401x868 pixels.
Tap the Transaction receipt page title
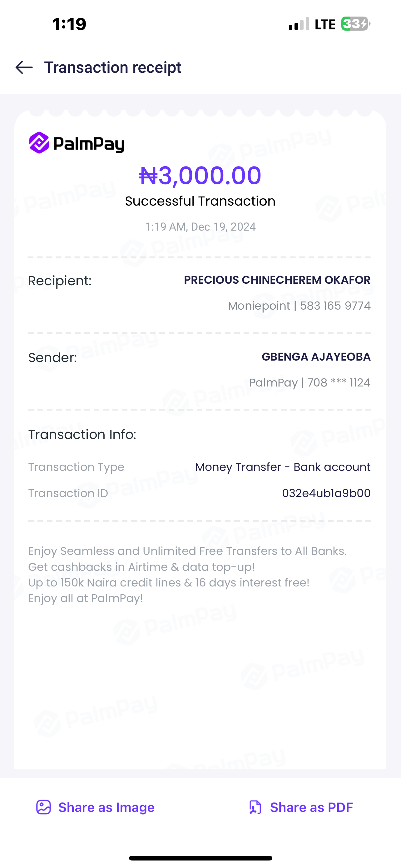[112, 67]
